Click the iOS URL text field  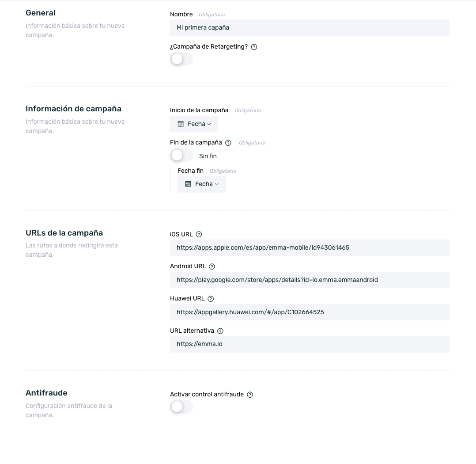310,247
